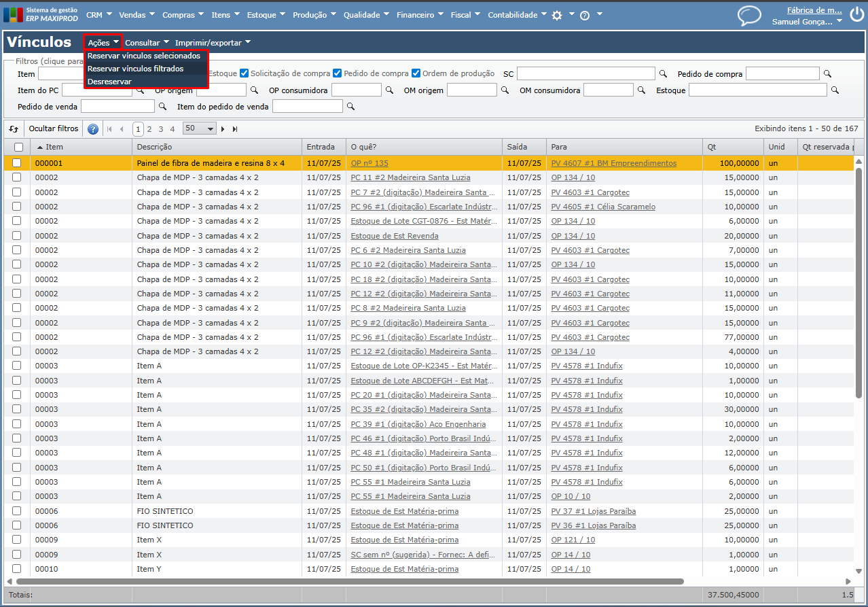Click the blue help icon in grid toolbar
The image size is (868, 607).
(93, 129)
